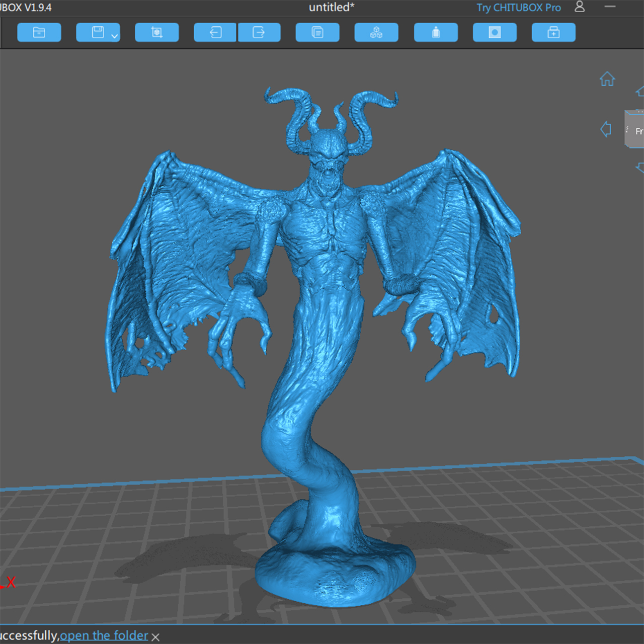Screen dimensions: 644x644
Task: Click the 'open the folder' link
Action: point(104,635)
